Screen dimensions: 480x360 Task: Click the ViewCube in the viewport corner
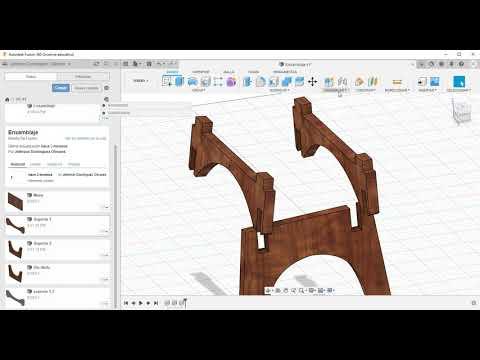(x=463, y=112)
